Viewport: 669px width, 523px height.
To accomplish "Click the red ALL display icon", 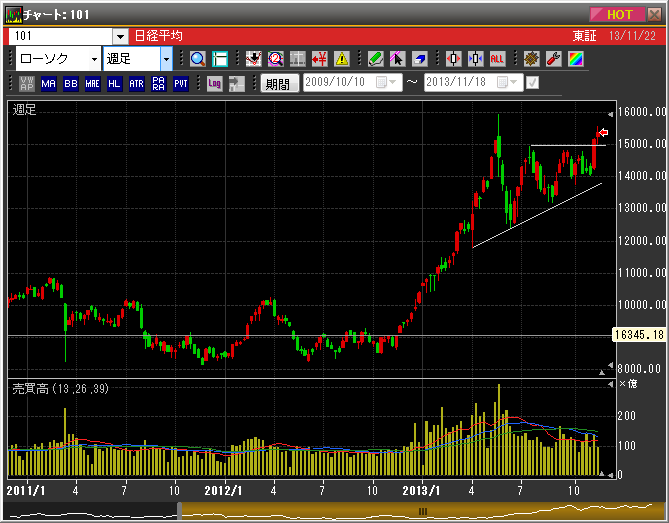I will click(x=497, y=59).
